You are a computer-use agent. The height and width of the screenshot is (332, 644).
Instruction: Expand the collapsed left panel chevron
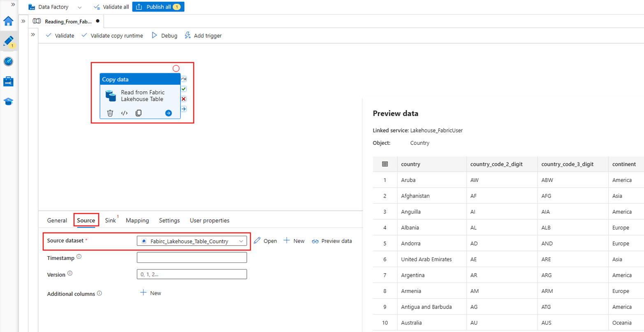33,35
